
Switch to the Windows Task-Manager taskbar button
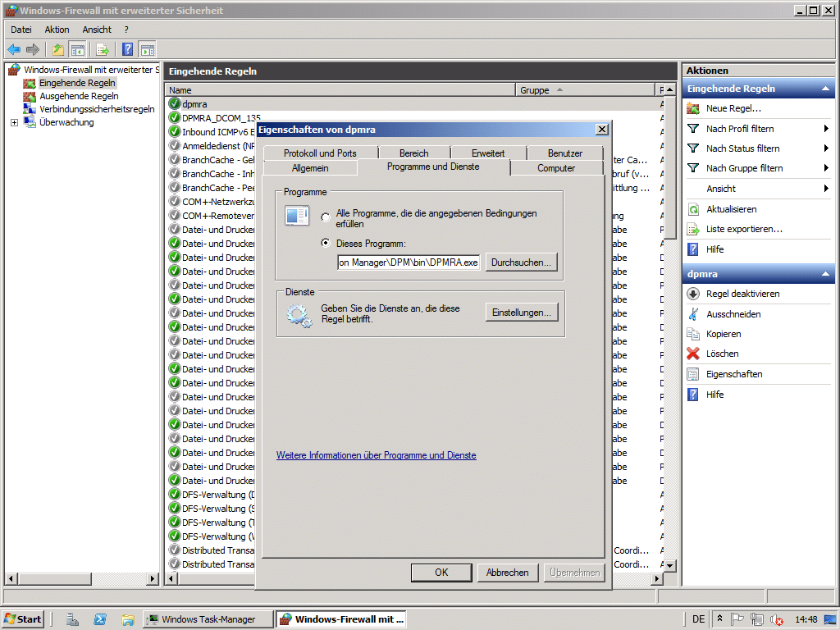pos(208,619)
